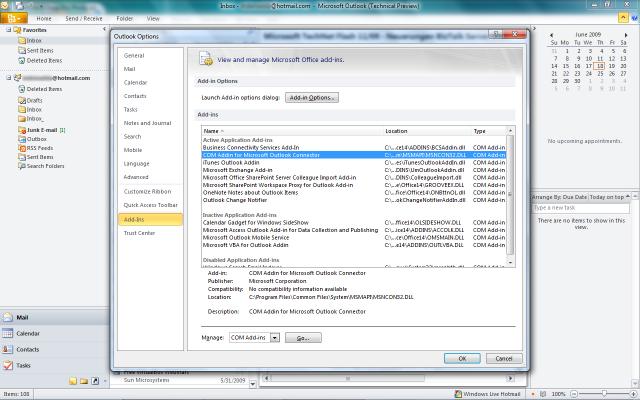Select Outlook Change Notifier row
640x400 pixels.
[x=354, y=200]
